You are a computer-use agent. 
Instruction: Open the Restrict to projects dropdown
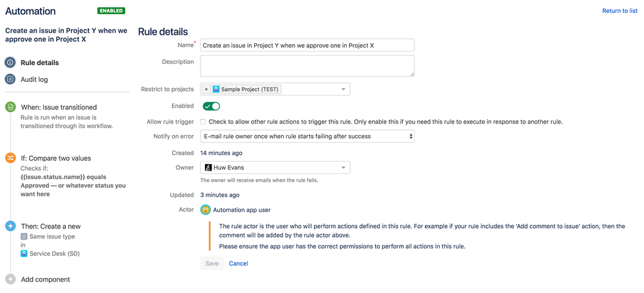343,90
